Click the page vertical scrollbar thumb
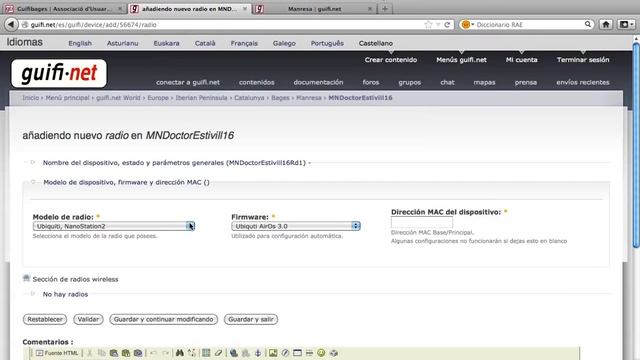 [x=636, y=144]
